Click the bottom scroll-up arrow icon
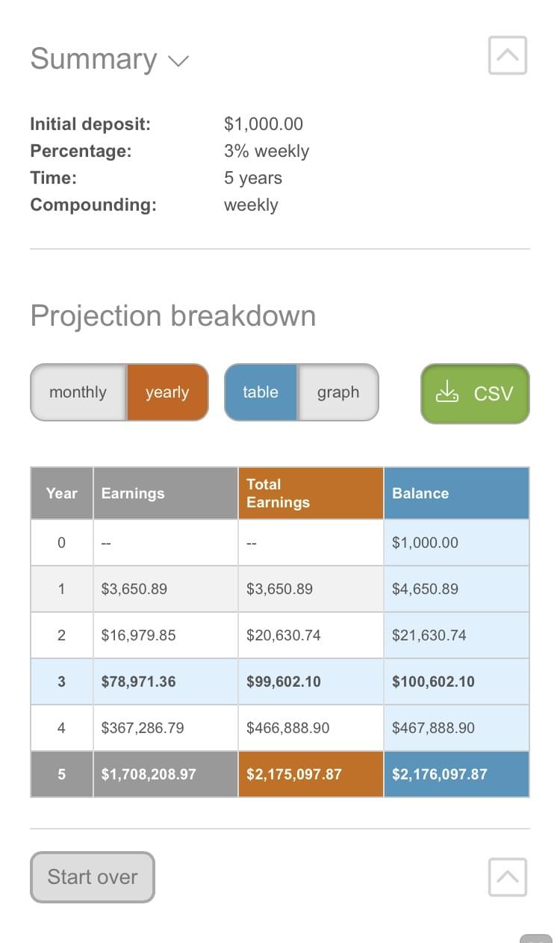The width and height of the screenshot is (560, 943). (508, 876)
